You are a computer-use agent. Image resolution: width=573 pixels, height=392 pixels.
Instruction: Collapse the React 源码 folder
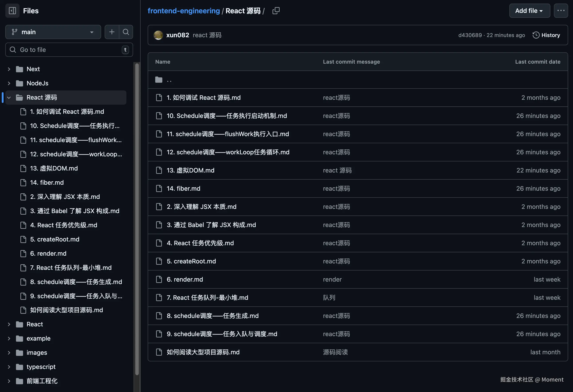click(x=9, y=97)
